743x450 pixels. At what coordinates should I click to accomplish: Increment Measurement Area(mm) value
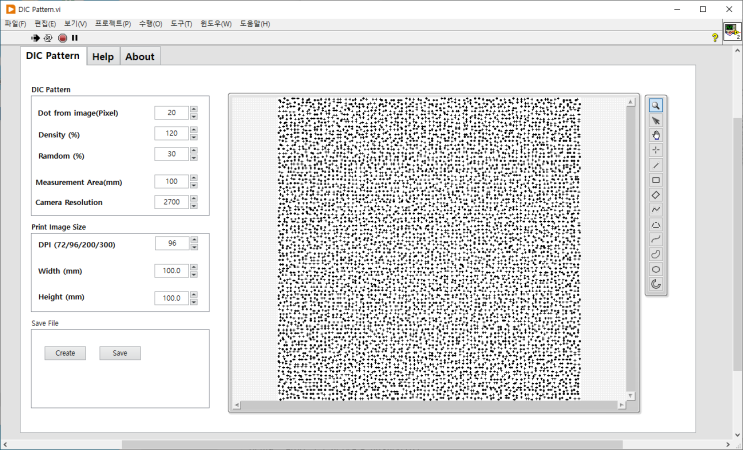[x=194, y=178]
